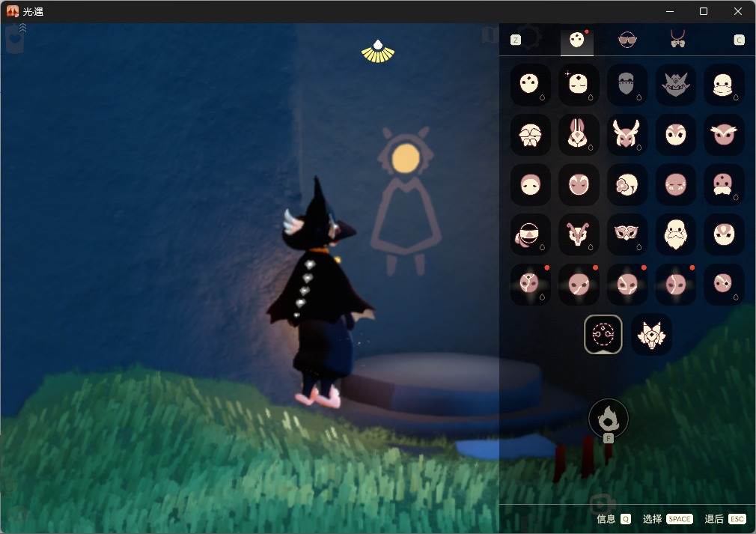The width and height of the screenshot is (756, 534).
Task: Equip the bandaged mask with diamond eye
Action: pos(724,284)
